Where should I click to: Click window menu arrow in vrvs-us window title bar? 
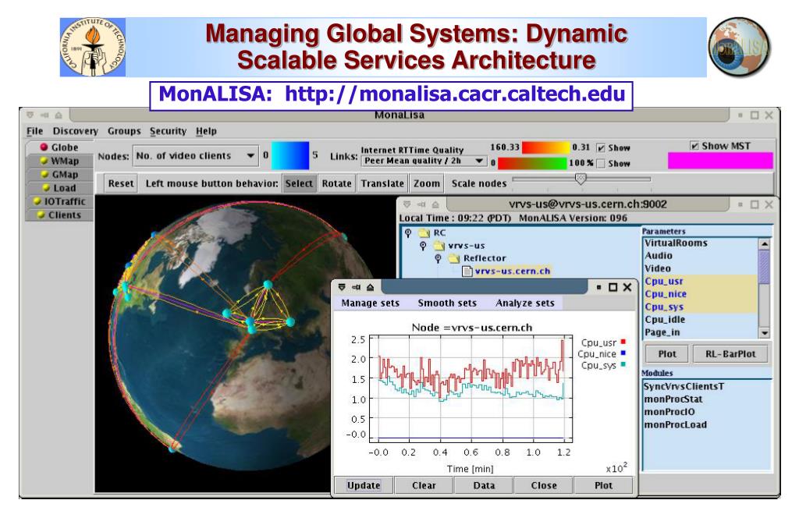pyautogui.click(x=407, y=204)
